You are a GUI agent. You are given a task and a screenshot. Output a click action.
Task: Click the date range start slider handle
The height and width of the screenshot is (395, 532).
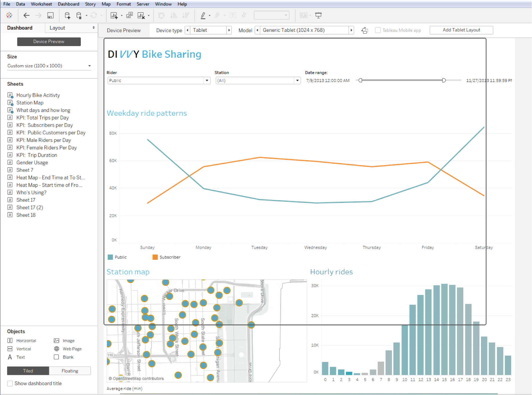(360, 80)
